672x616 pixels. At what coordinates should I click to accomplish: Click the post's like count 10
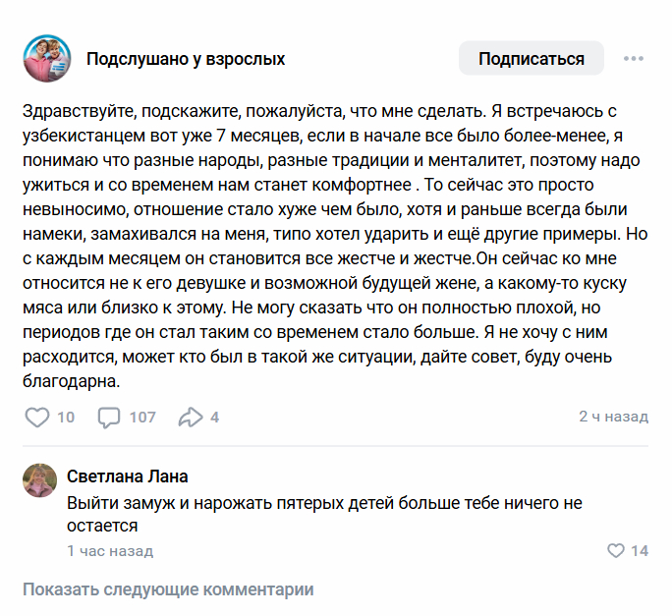(66, 418)
